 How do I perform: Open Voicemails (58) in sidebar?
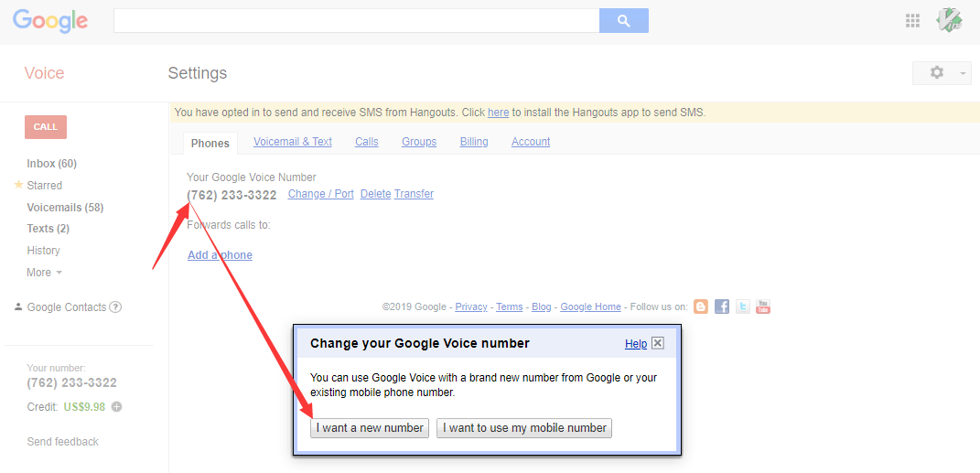[65, 208]
